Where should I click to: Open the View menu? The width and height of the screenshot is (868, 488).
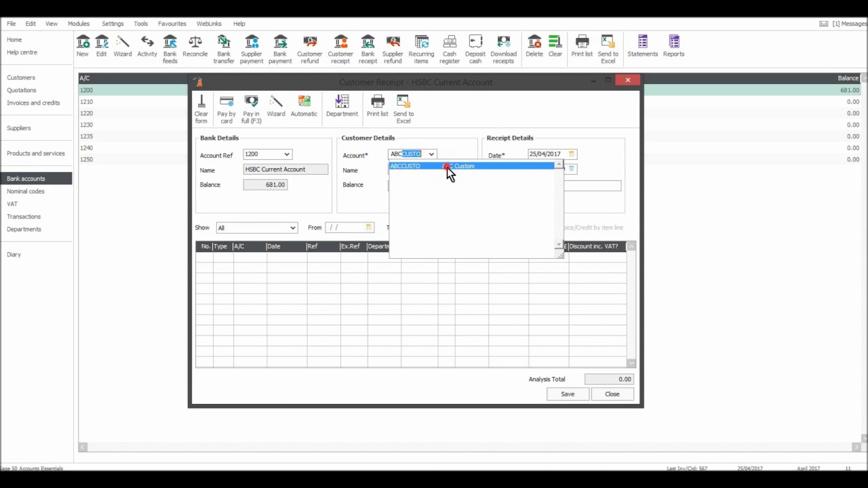coord(52,24)
